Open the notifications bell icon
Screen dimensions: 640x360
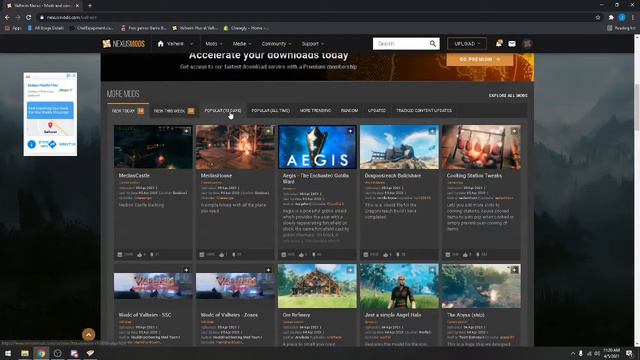[498, 44]
